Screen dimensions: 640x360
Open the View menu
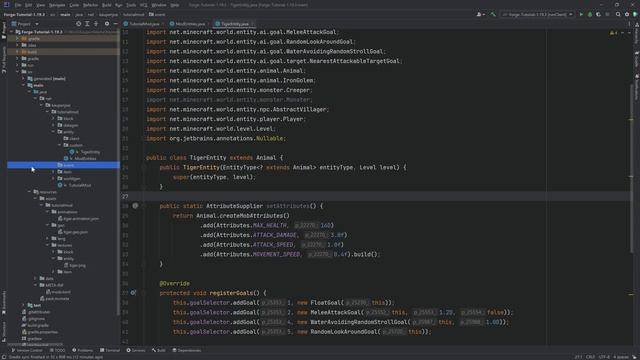[40, 5]
